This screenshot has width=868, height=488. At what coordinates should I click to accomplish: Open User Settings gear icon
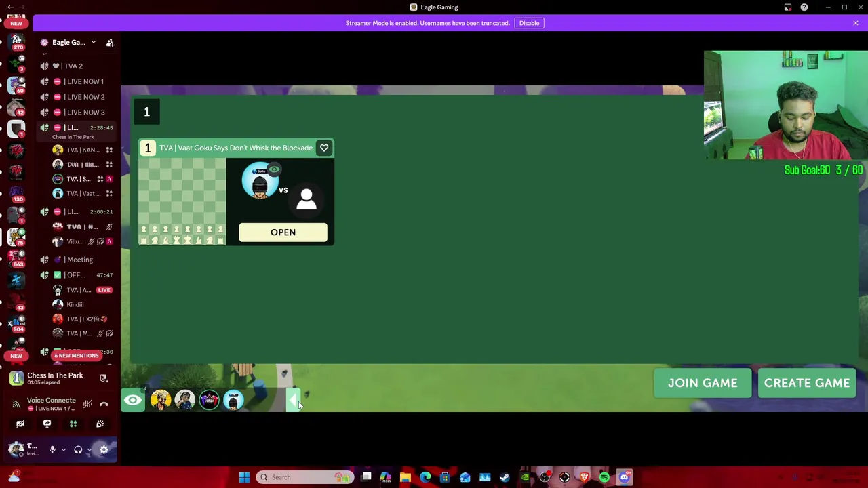[x=104, y=449]
